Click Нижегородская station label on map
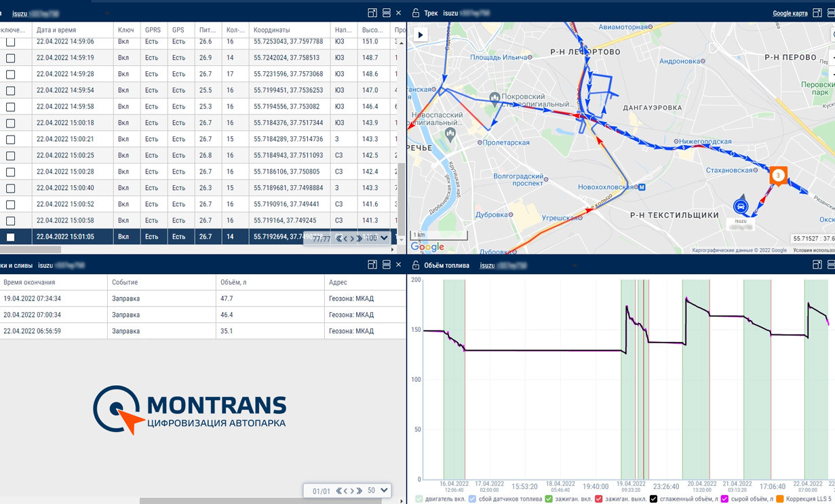 coord(707,142)
